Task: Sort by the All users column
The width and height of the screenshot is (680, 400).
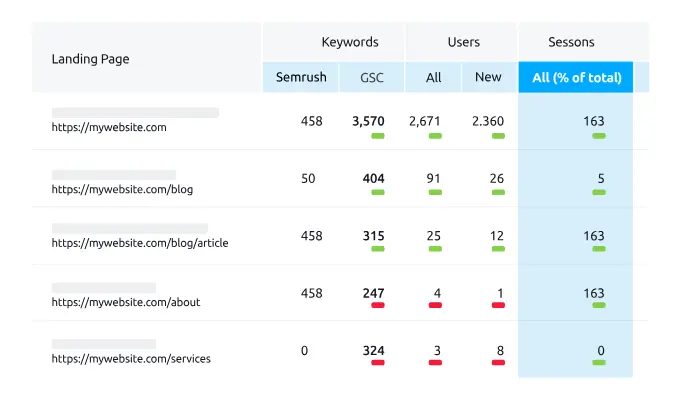Action: 433,77
